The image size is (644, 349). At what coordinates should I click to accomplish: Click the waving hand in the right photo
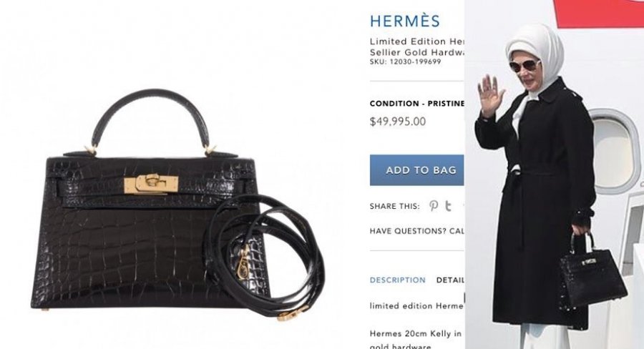coord(491,96)
